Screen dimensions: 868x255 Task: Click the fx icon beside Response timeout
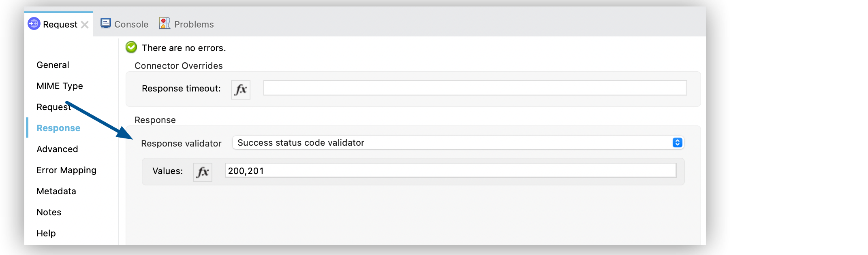pos(240,90)
